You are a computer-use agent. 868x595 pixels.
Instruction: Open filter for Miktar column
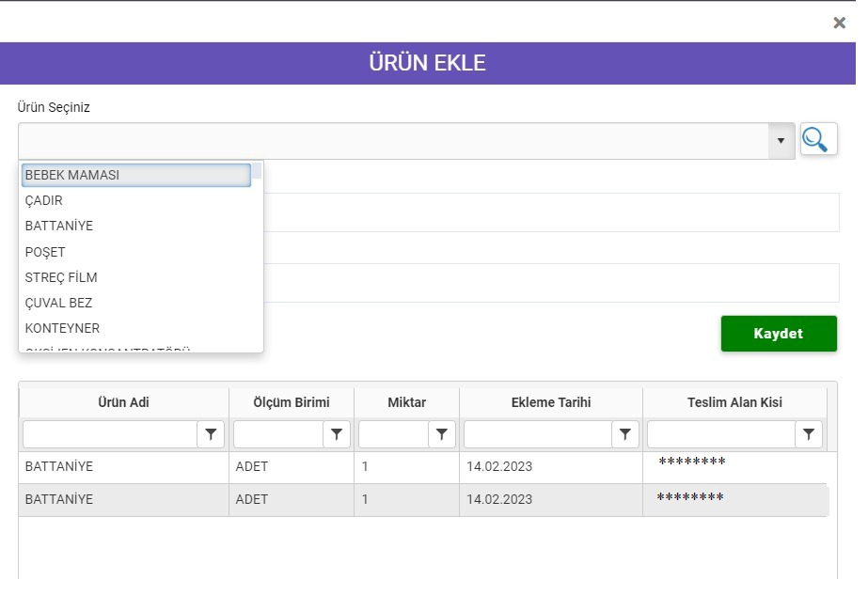click(x=442, y=434)
